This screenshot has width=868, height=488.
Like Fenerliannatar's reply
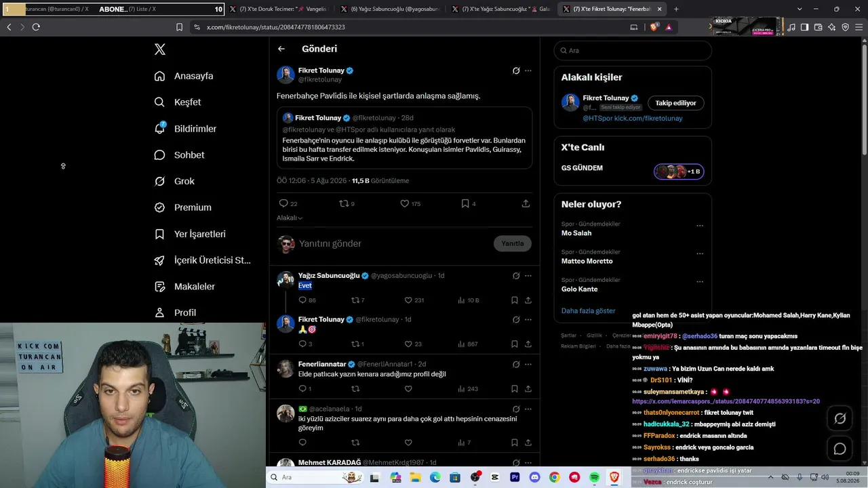(408, 389)
